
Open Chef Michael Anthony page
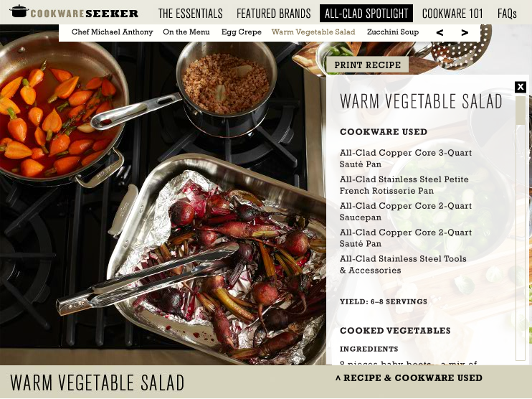pyautogui.click(x=112, y=32)
